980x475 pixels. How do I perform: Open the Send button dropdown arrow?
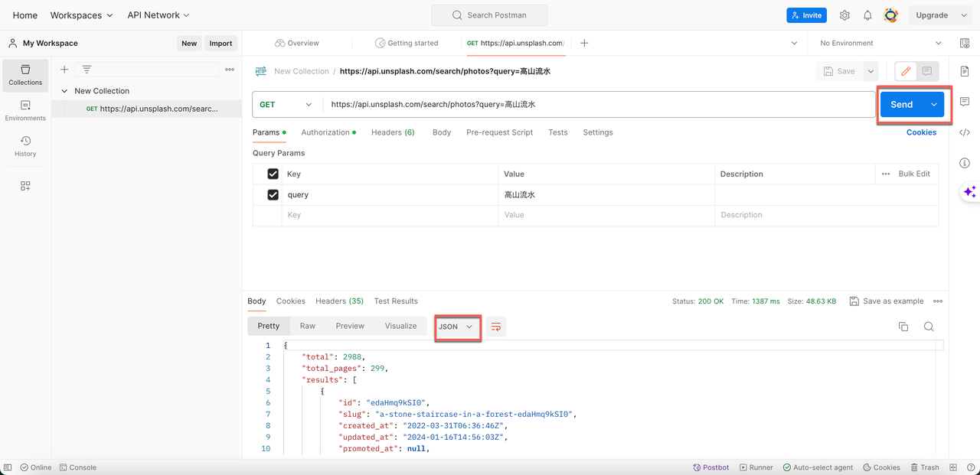934,105
